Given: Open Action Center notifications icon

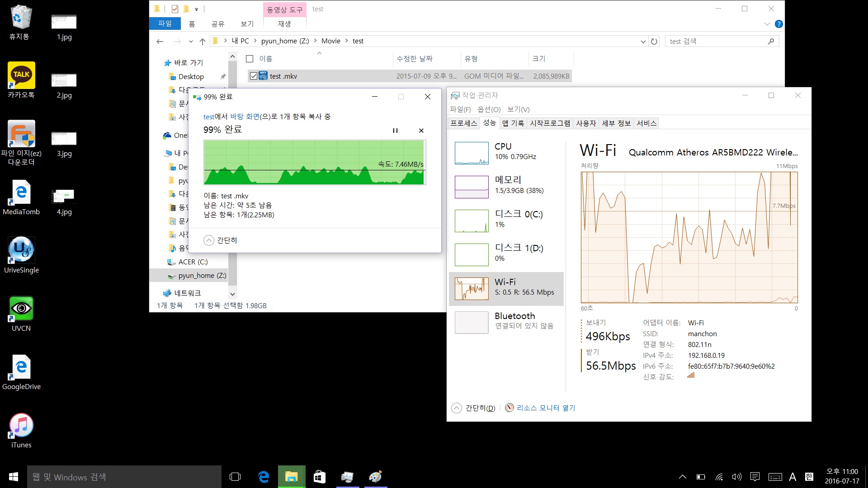Looking at the screenshot, I should [x=755, y=477].
